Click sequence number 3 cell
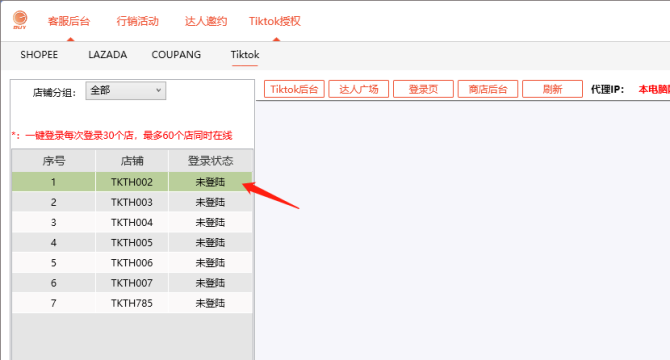Screen dimensions: 670x360 point(53,222)
